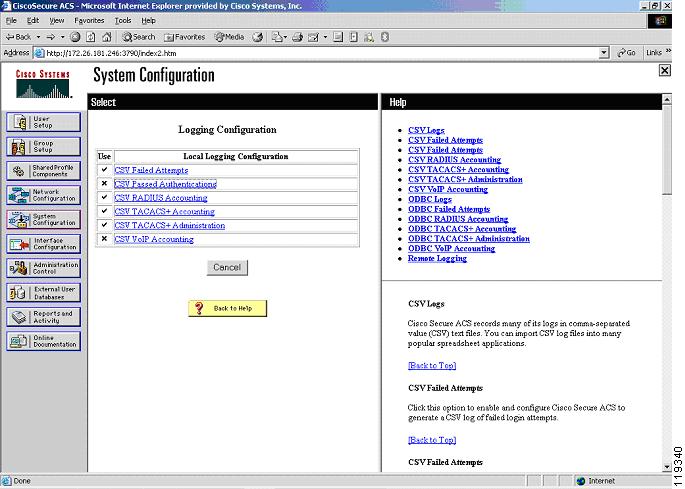Open CSV VoIP Accounting help link
This screenshot has height=489, width=685.
448,189
